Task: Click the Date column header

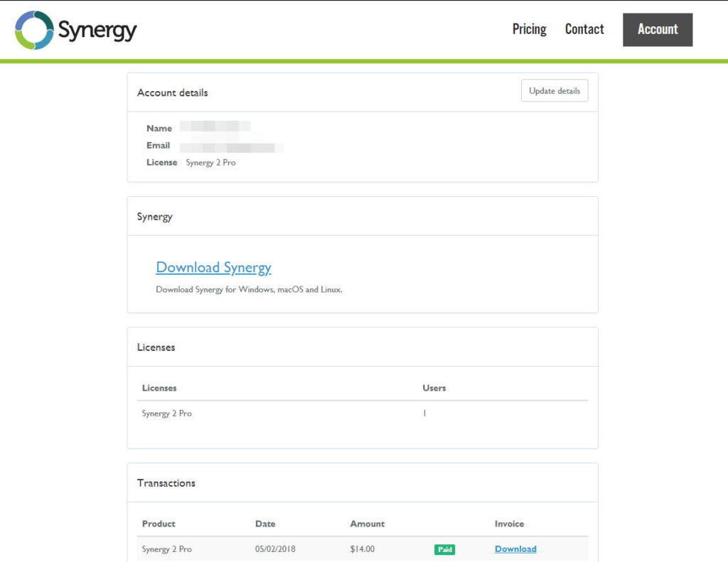Action: pyautogui.click(x=265, y=524)
